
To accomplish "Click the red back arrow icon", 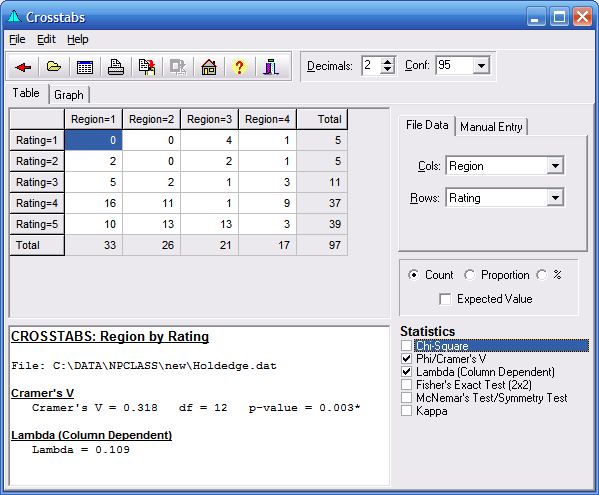I will tap(23, 67).
